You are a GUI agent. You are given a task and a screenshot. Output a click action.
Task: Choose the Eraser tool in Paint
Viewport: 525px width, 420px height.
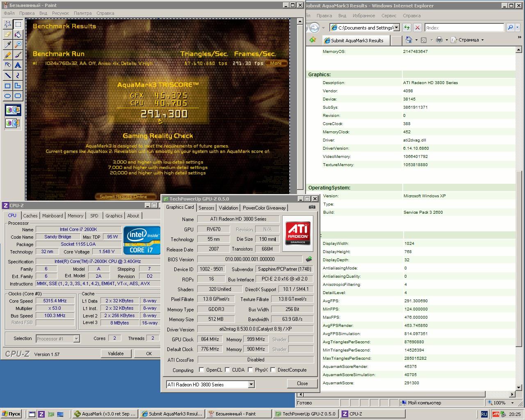(8, 34)
